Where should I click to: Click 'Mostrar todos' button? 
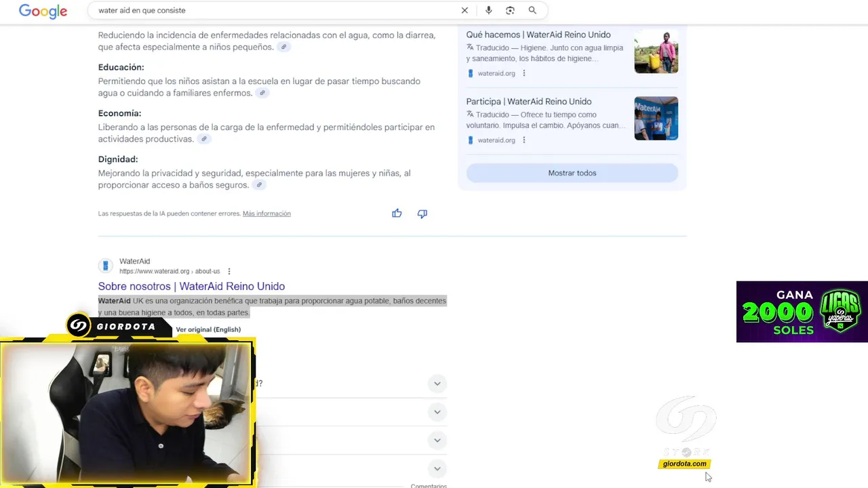(x=572, y=173)
